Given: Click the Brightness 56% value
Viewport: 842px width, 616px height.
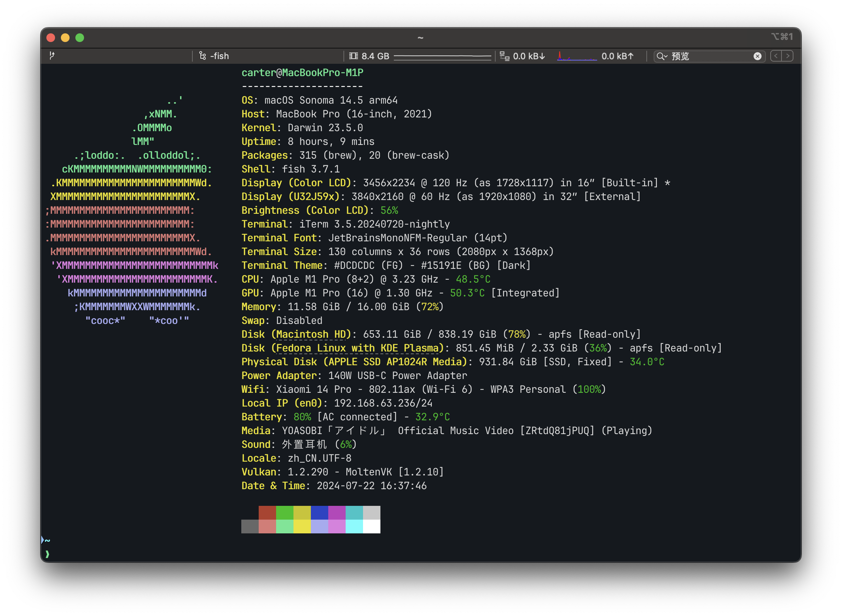Looking at the screenshot, I should tap(389, 211).
